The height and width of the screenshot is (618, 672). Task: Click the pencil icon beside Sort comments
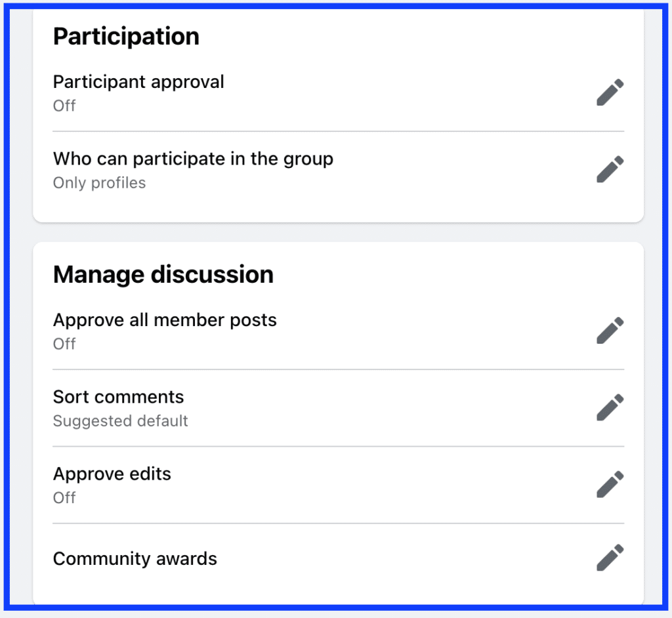pyautogui.click(x=610, y=407)
